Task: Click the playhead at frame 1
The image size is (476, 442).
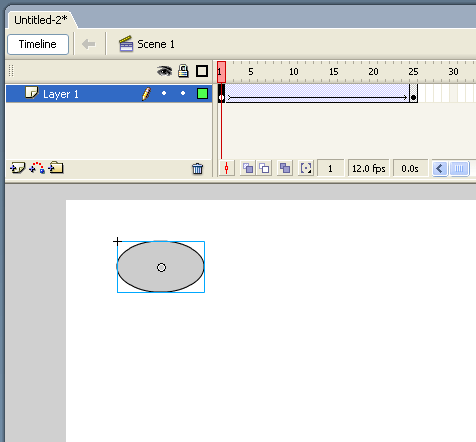Action: (221, 71)
